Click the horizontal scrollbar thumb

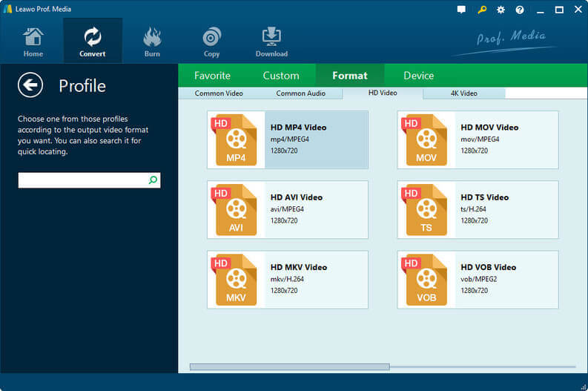pos(289,367)
